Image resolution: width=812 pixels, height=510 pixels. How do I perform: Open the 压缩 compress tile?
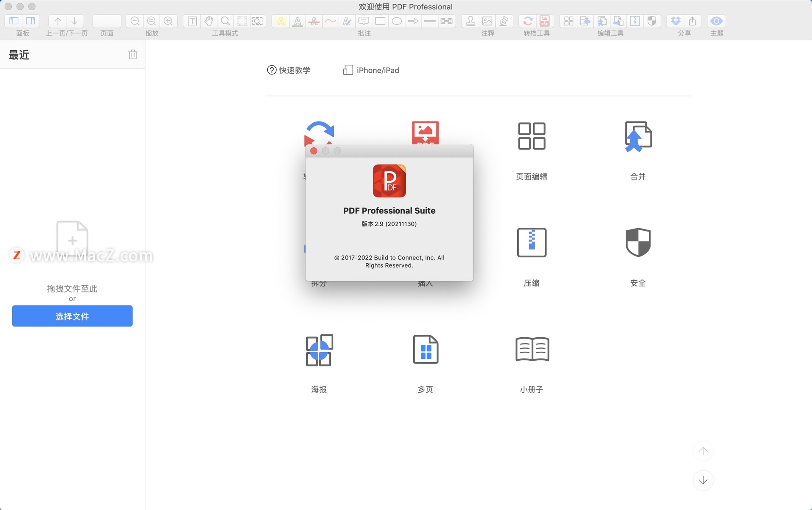point(532,257)
